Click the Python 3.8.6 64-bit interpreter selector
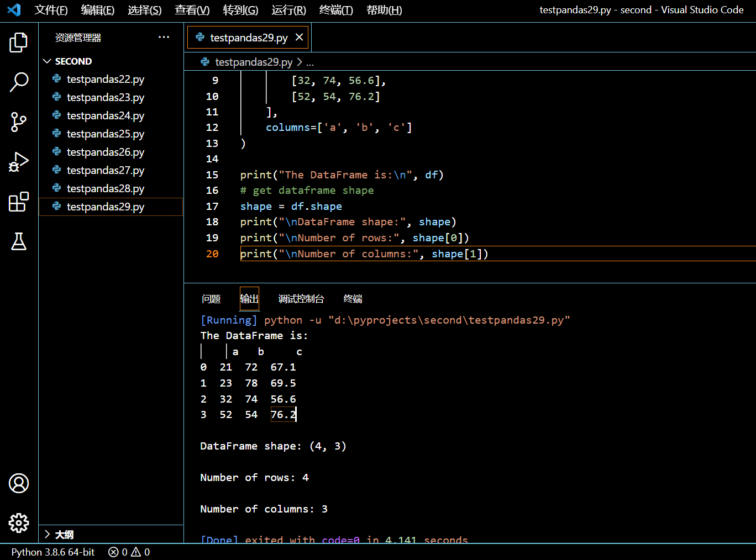The image size is (756, 560). (53, 552)
